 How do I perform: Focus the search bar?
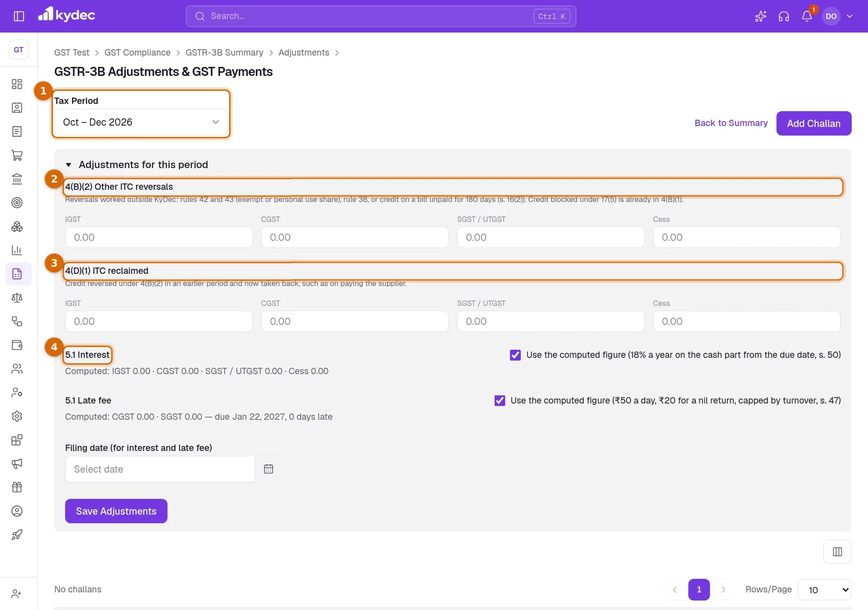pos(381,16)
